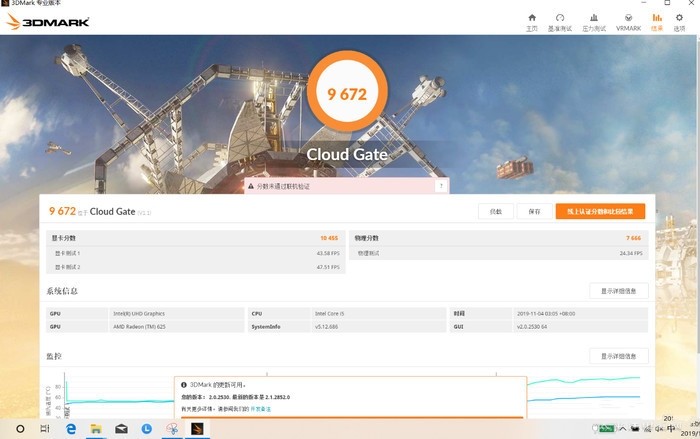Viewport: 700px width, 439px height.
Task: Click the Physics test 24.34 FPS row
Action: [499, 253]
